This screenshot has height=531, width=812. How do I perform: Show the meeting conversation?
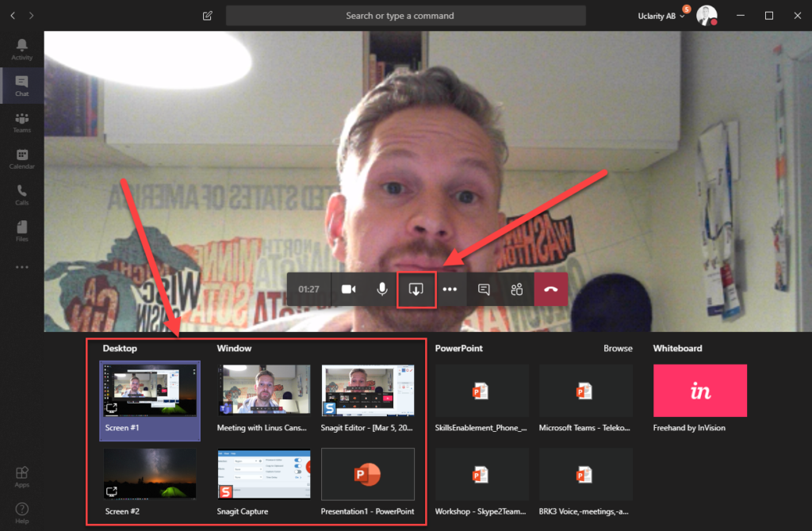(484, 289)
